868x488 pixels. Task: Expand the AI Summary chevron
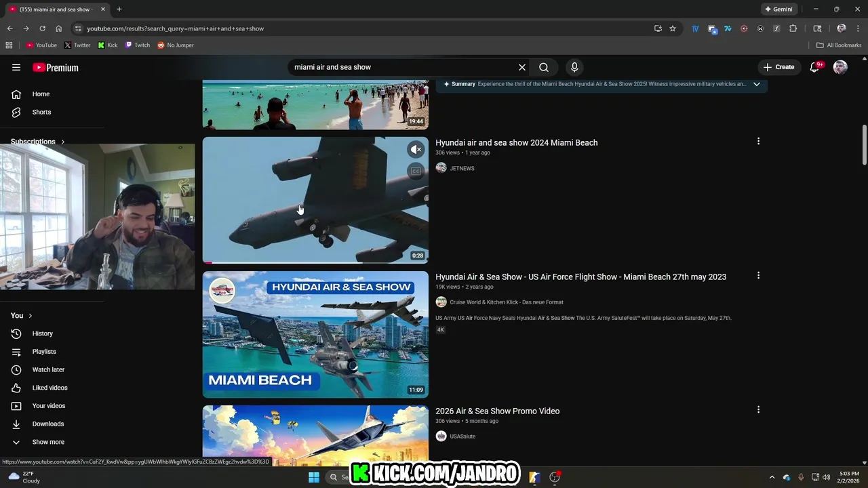[757, 84]
